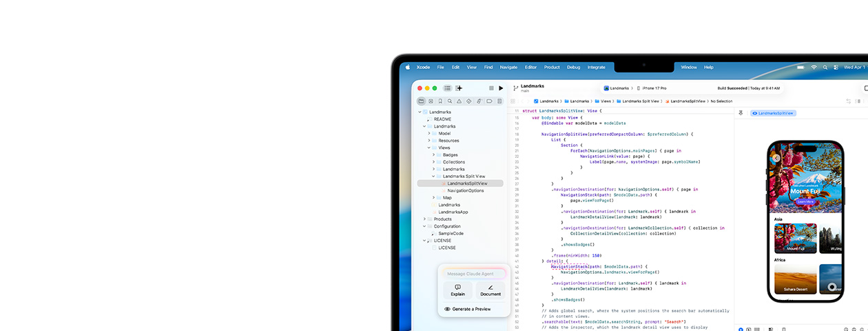
Task: Tap the back arrow in phone preview
Action: [776, 158]
